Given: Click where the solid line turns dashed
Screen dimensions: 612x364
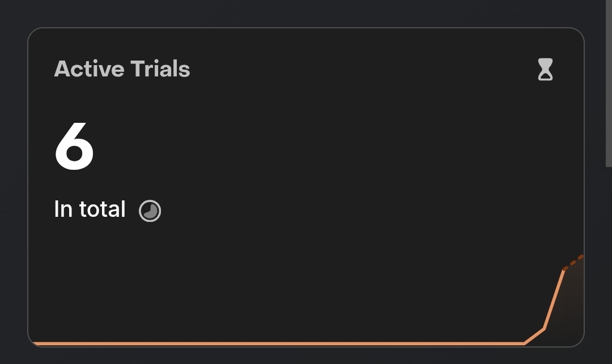Looking at the screenshot, I should [564, 269].
